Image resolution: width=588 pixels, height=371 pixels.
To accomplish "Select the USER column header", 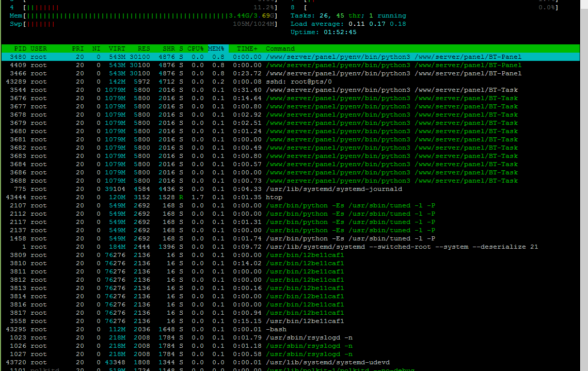I will point(39,49).
